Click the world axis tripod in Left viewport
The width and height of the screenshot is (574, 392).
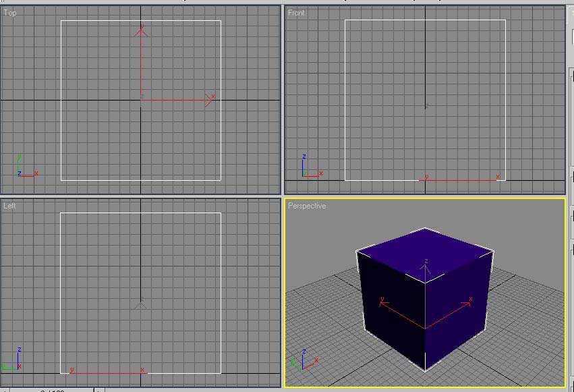click(15, 361)
